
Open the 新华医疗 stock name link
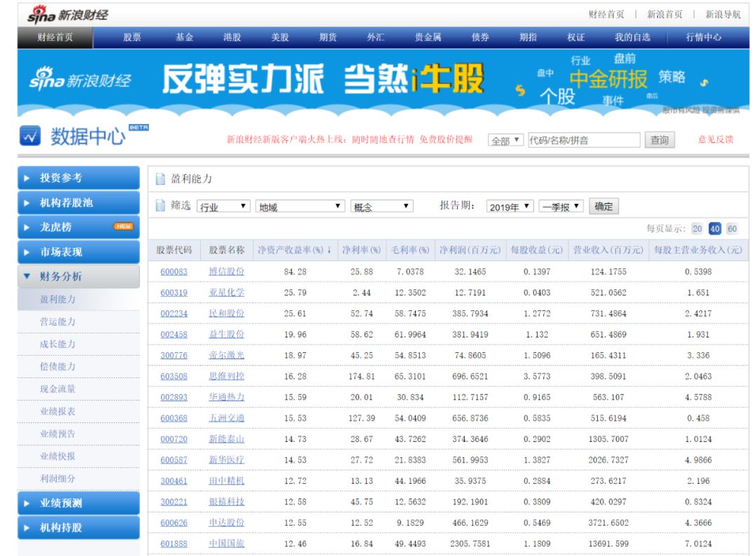coord(227,460)
